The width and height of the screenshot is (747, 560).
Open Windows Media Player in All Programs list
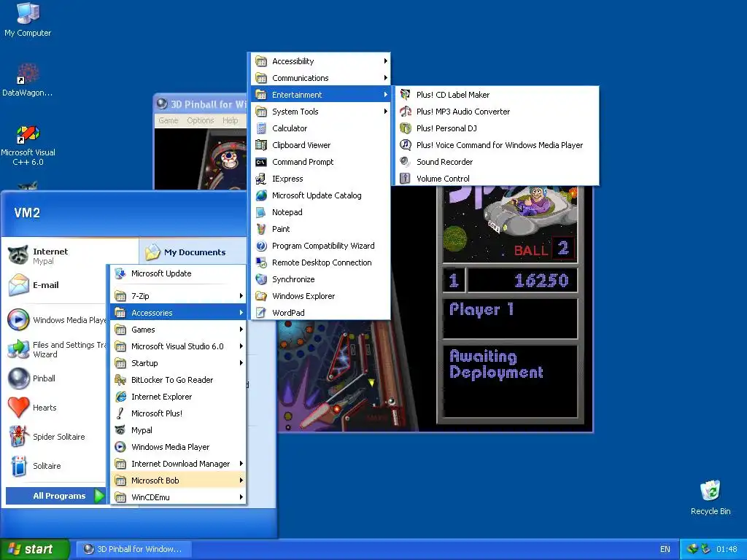[x=120, y=447]
